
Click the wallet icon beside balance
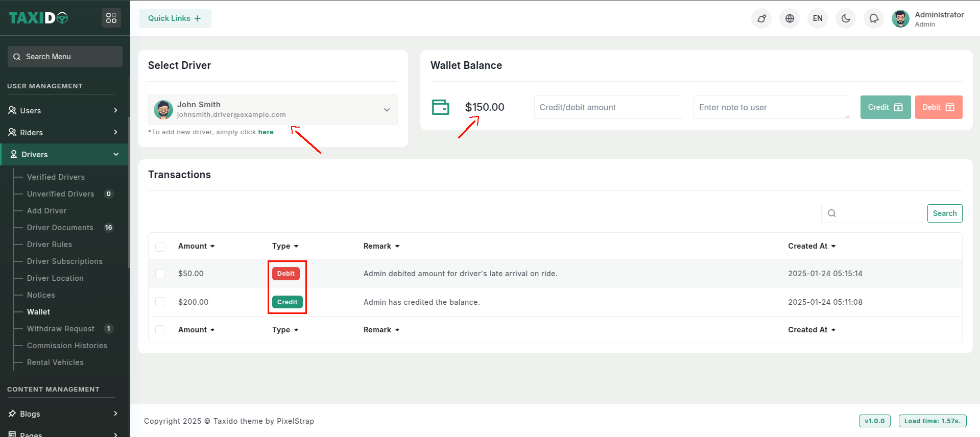click(x=440, y=107)
